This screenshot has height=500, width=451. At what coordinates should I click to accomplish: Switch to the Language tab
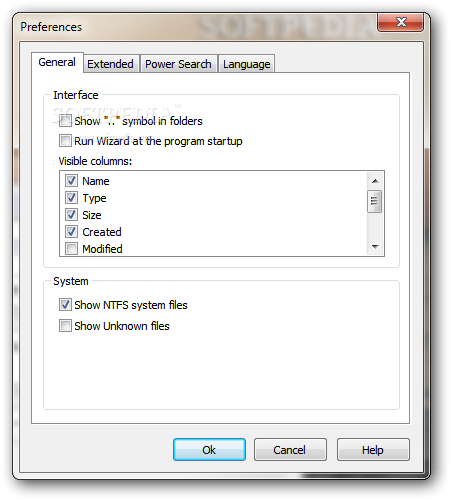tap(246, 64)
